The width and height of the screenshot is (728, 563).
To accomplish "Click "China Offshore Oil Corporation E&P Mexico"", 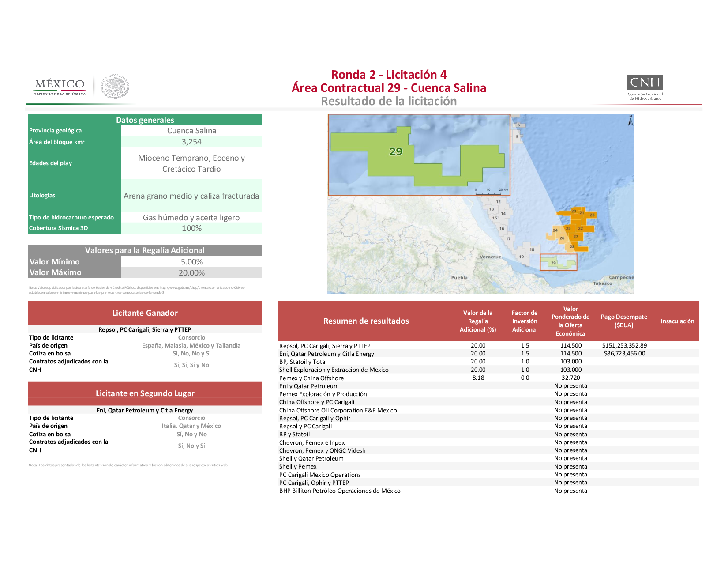I will pyautogui.click(x=338, y=410).
